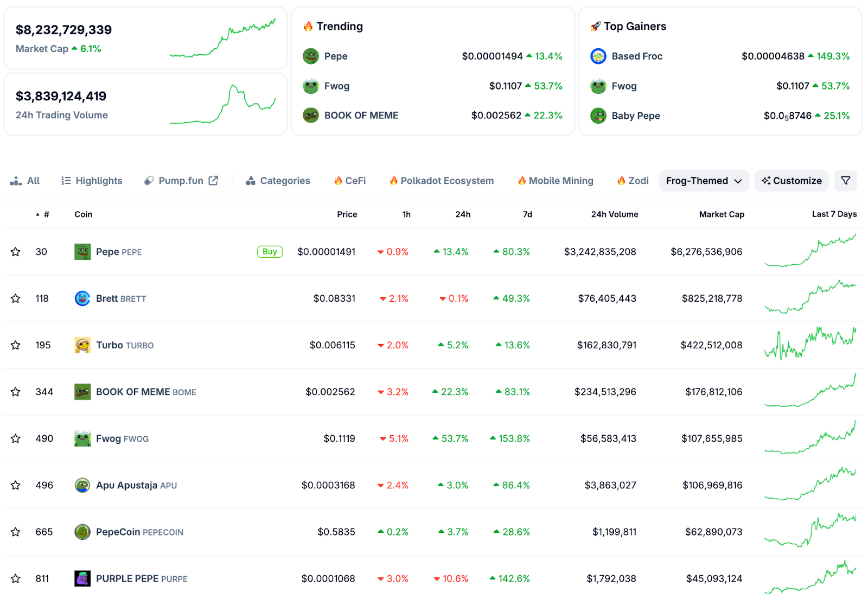Select the CeFi category tab
This screenshot has height=599, width=868.
pos(350,181)
